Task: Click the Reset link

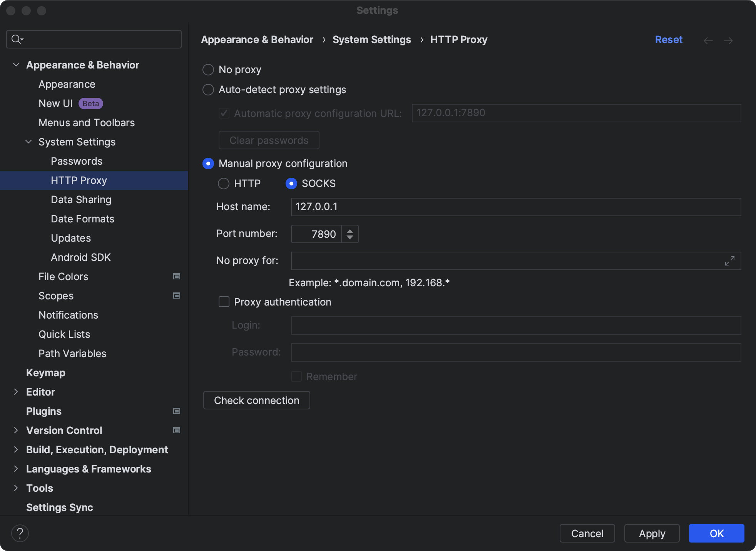Action: pos(668,40)
